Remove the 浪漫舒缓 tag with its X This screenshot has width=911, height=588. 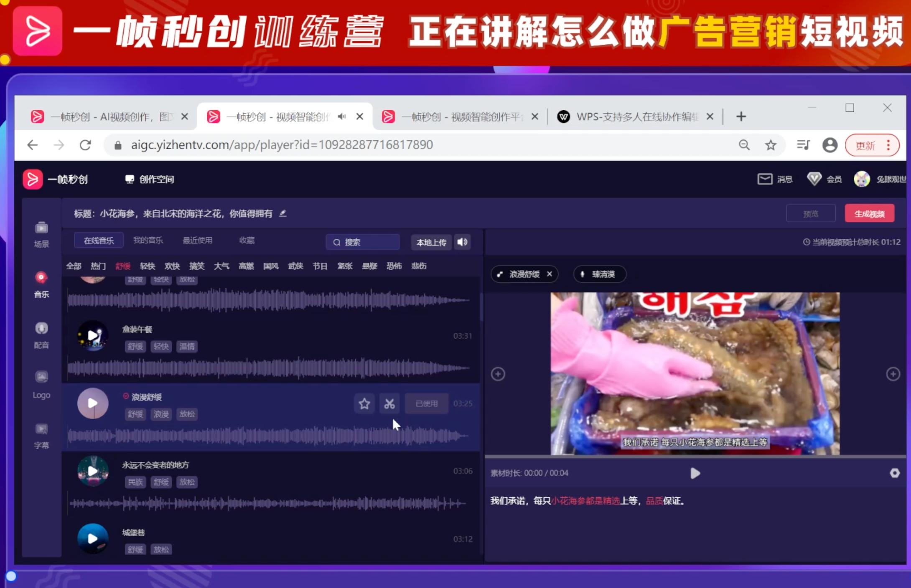pos(550,274)
